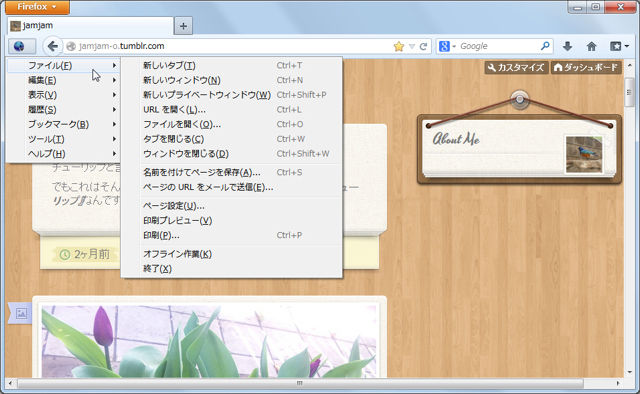Click the vertical scrollbar up arrow
Screen dimensions: 640x394
click(629, 65)
